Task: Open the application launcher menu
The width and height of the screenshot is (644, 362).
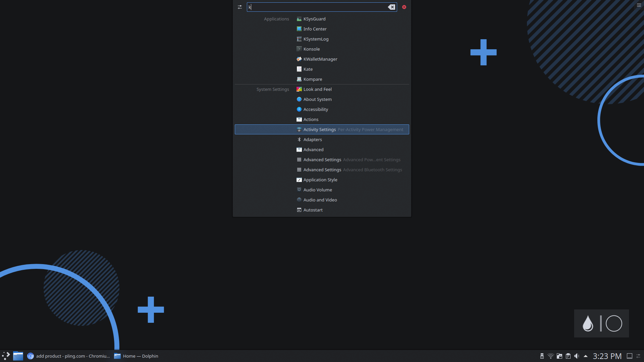Action: coord(6,356)
